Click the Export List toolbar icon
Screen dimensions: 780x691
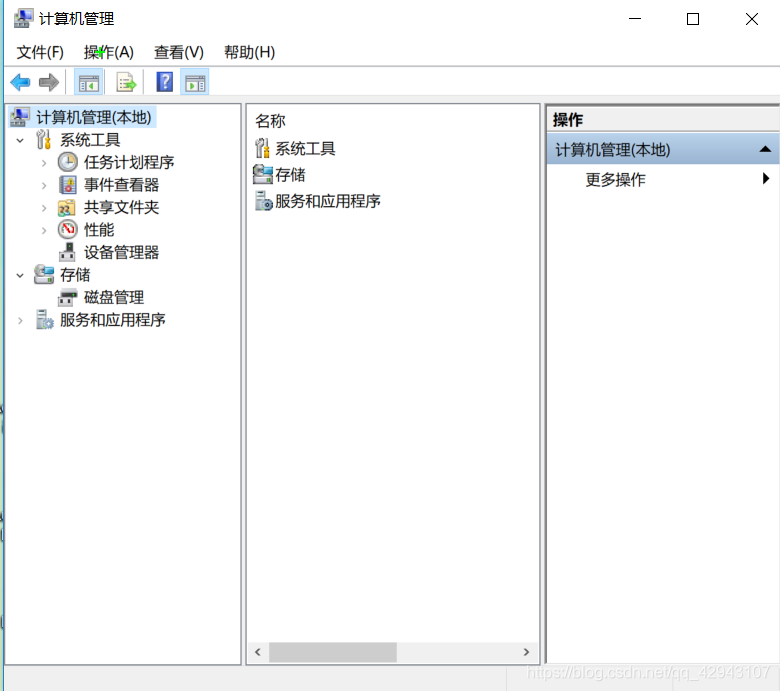(126, 82)
